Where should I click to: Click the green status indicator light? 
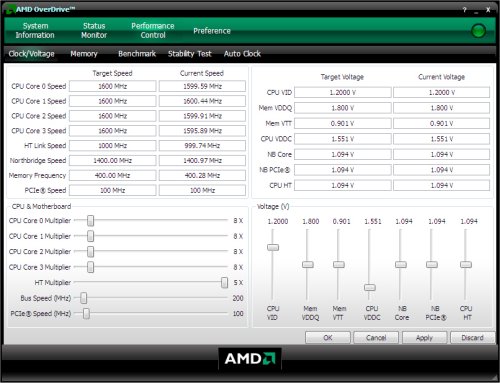coord(478,31)
